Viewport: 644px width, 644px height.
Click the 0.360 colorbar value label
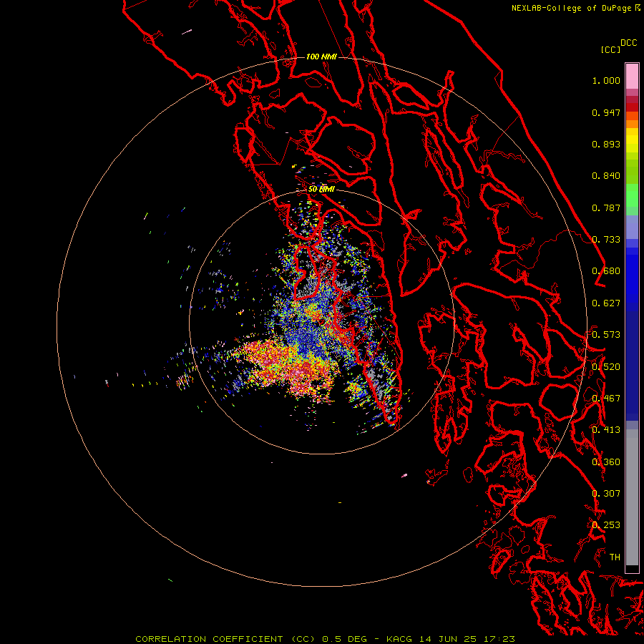606,462
